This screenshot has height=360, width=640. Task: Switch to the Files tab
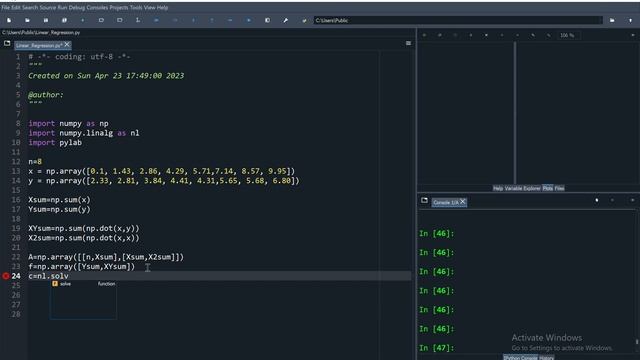click(560, 188)
